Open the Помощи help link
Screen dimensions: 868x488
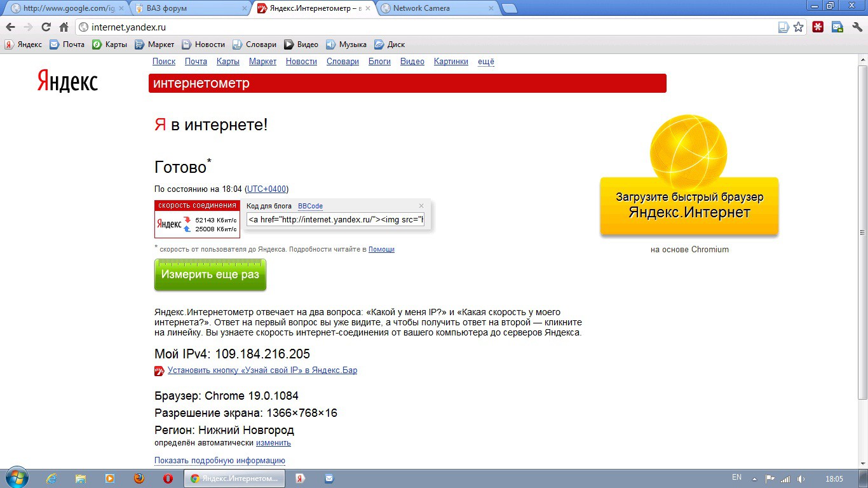[381, 249]
